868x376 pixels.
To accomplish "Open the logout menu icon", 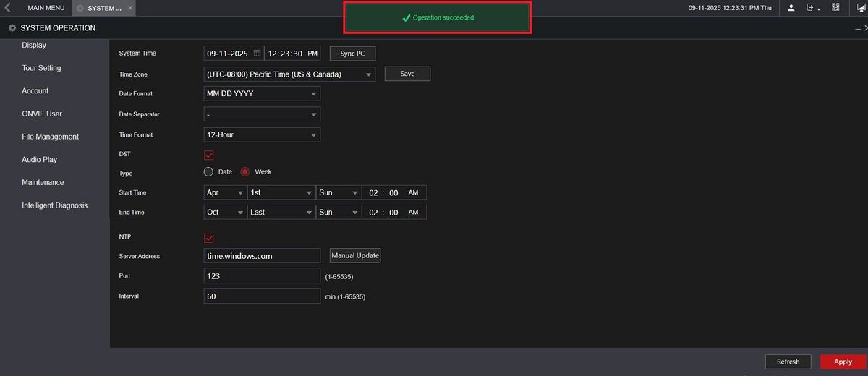I will 812,8.
